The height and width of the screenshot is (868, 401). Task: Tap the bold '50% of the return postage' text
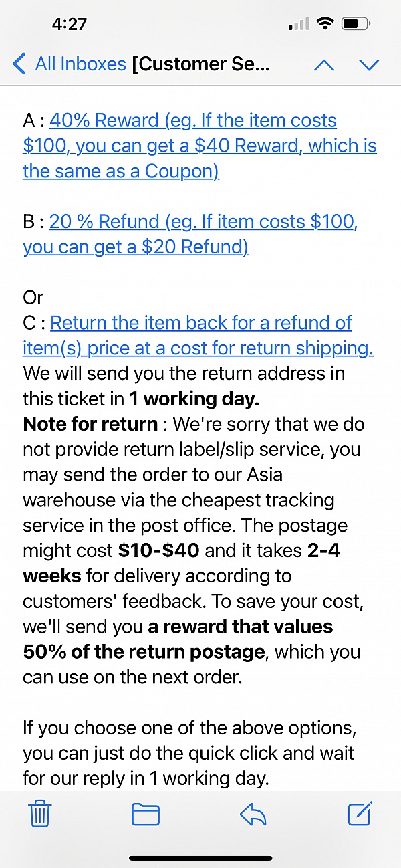pos(144,652)
